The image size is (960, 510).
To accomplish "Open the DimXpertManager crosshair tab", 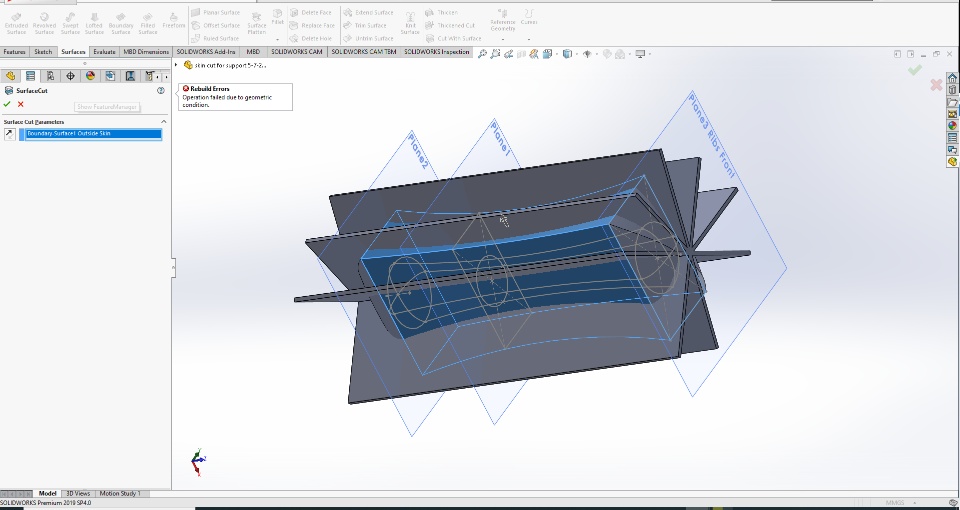I will click(70, 76).
